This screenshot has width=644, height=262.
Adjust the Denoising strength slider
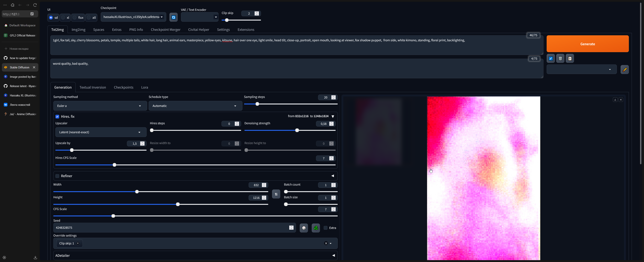[290, 130]
